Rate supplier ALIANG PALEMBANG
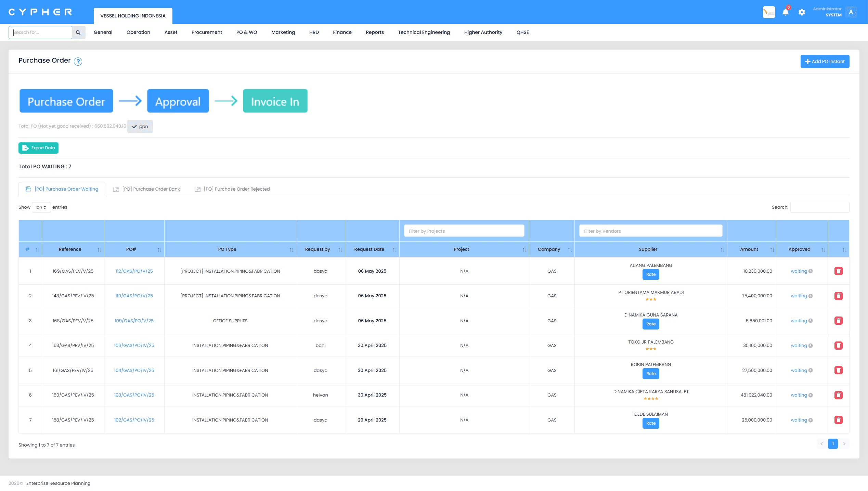 (x=651, y=274)
